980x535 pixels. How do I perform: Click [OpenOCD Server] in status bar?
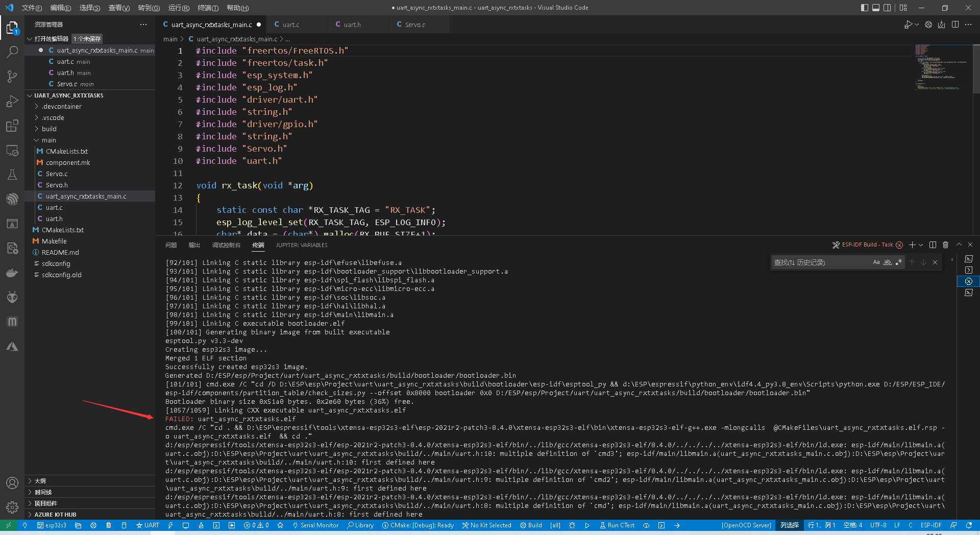[746, 525]
